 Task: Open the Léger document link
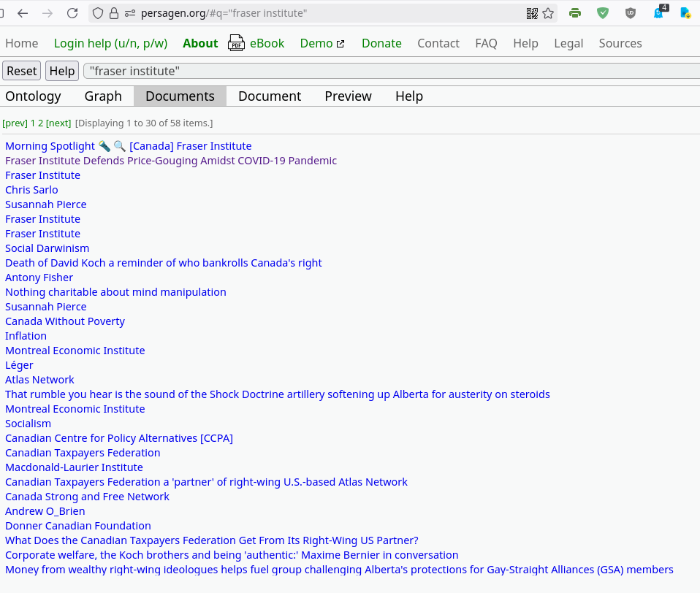(19, 365)
